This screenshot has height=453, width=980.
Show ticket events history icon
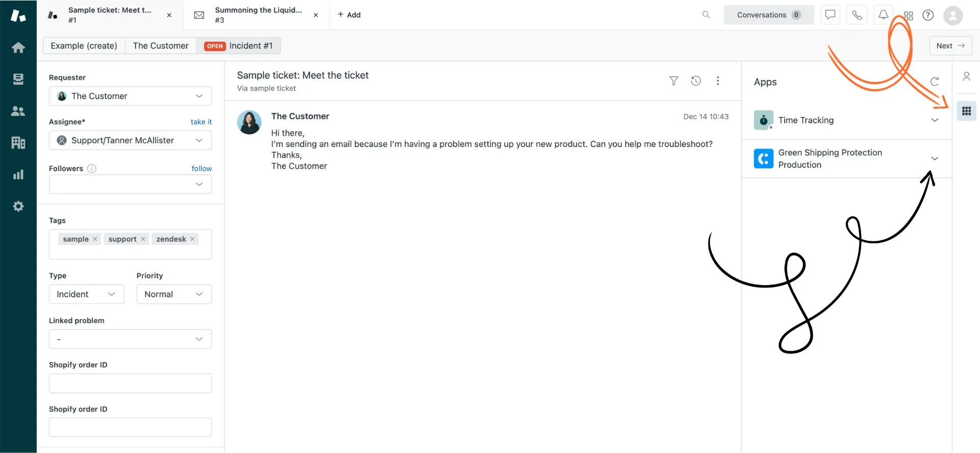[696, 81]
